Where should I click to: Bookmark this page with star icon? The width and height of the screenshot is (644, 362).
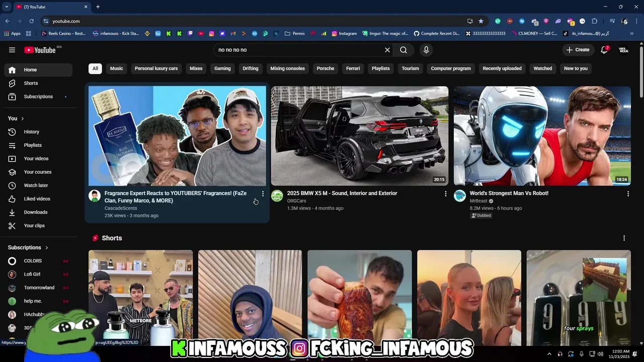click(481, 21)
